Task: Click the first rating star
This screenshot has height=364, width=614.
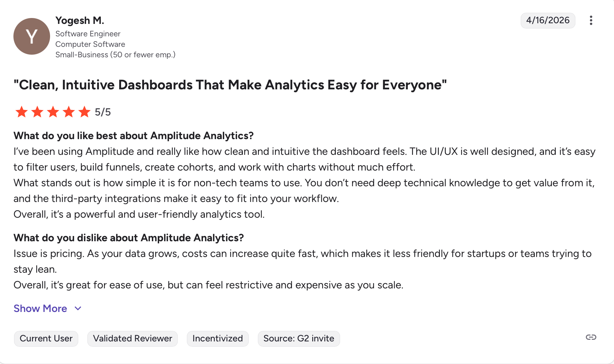Action: tap(22, 112)
